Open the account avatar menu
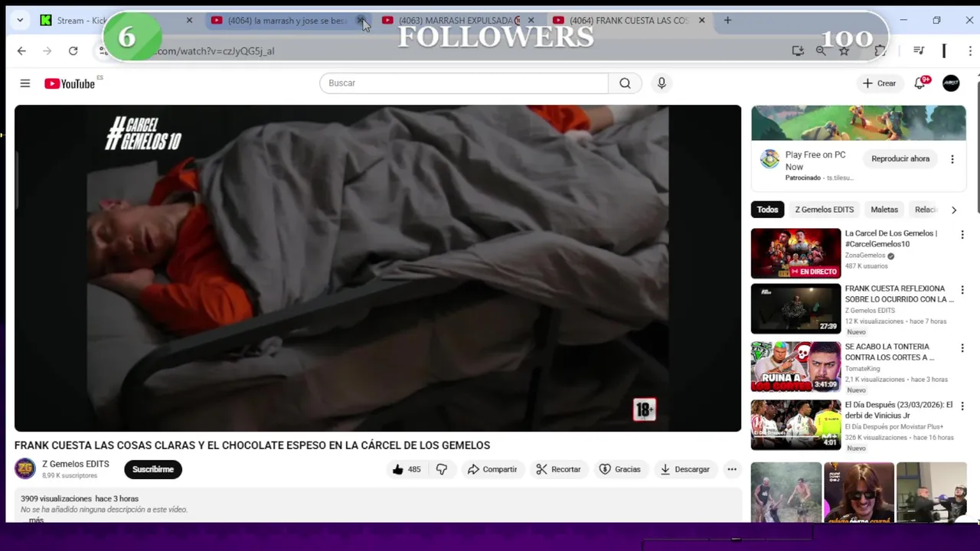This screenshot has height=551, width=980. tap(951, 83)
